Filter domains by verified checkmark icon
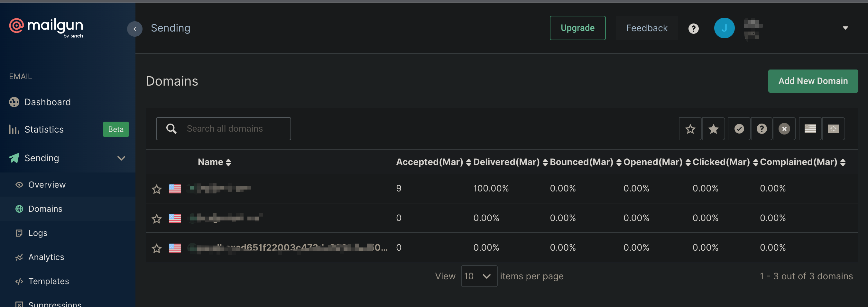Viewport: 868px width, 307px height. point(739,129)
